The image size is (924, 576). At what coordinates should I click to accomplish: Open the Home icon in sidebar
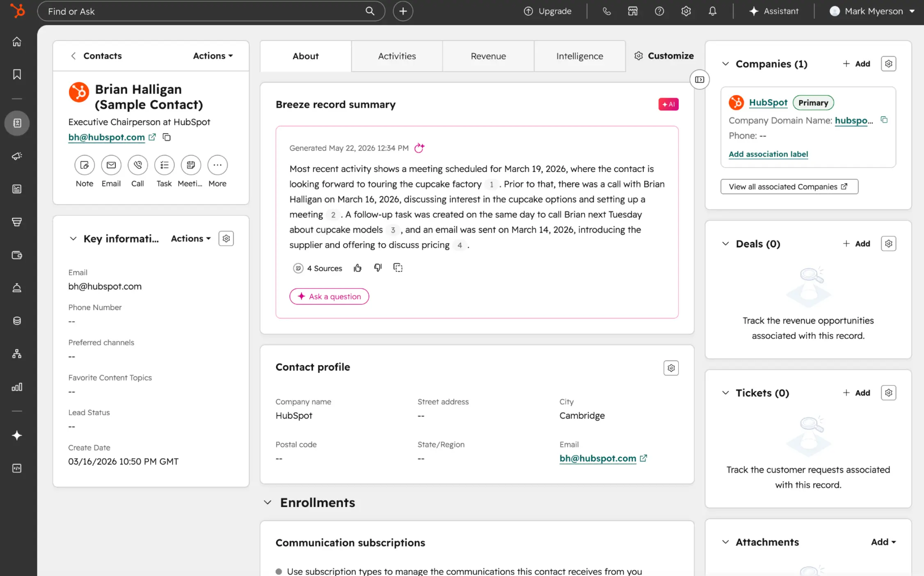coord(17,41)
